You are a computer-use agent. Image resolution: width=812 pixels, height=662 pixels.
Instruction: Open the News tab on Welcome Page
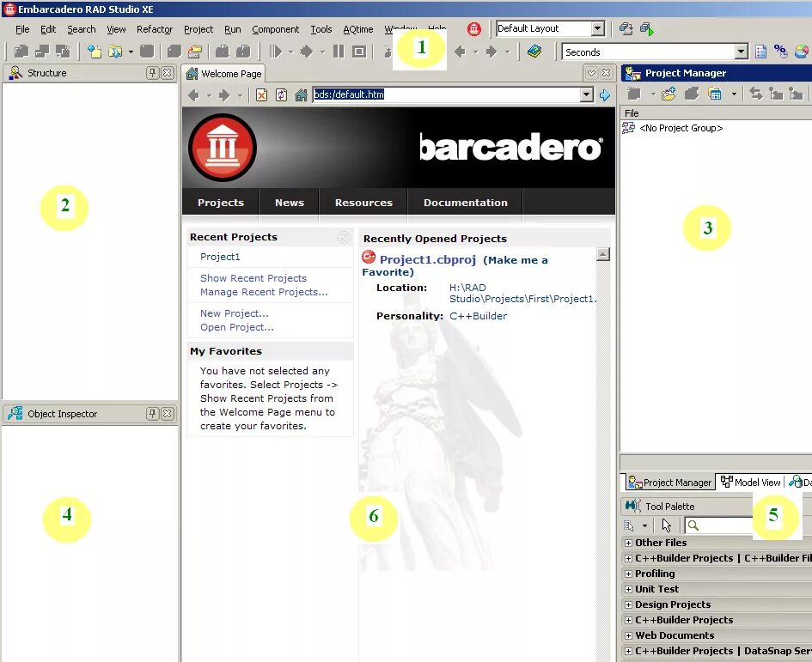point(290,203)
